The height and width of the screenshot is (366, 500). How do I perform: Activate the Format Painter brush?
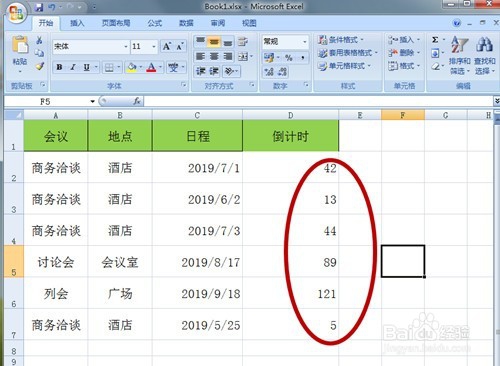(40, 66)
